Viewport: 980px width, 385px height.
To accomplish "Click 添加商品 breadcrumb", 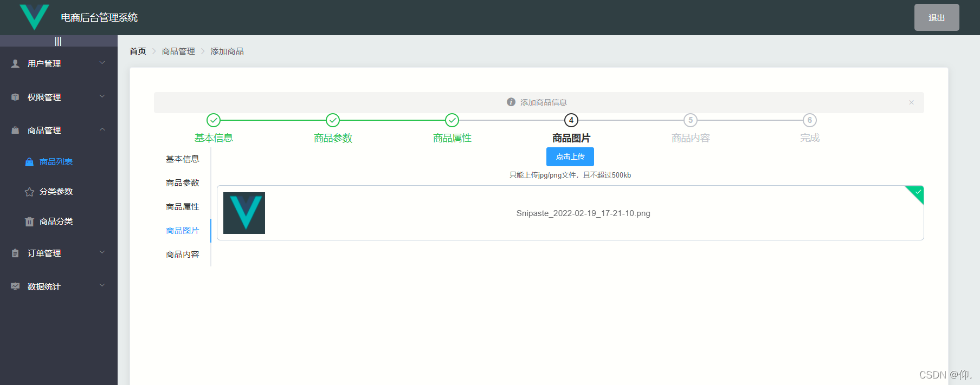I will 227,51.
